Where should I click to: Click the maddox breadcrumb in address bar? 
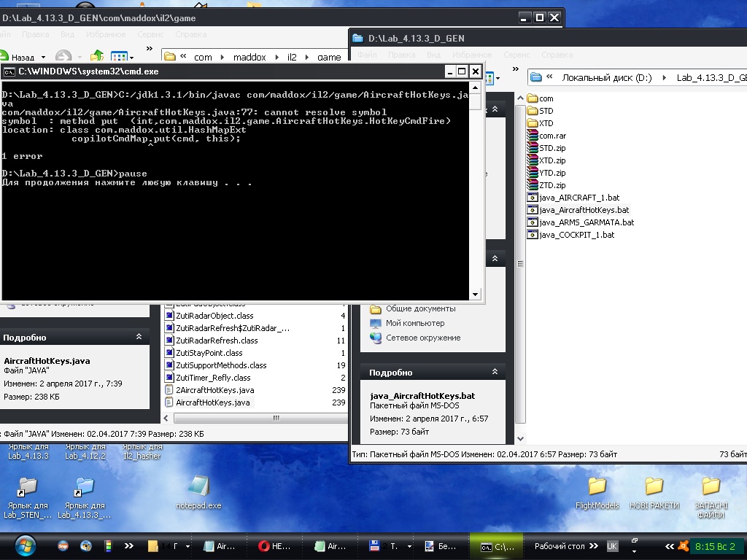tap(250, 57)
